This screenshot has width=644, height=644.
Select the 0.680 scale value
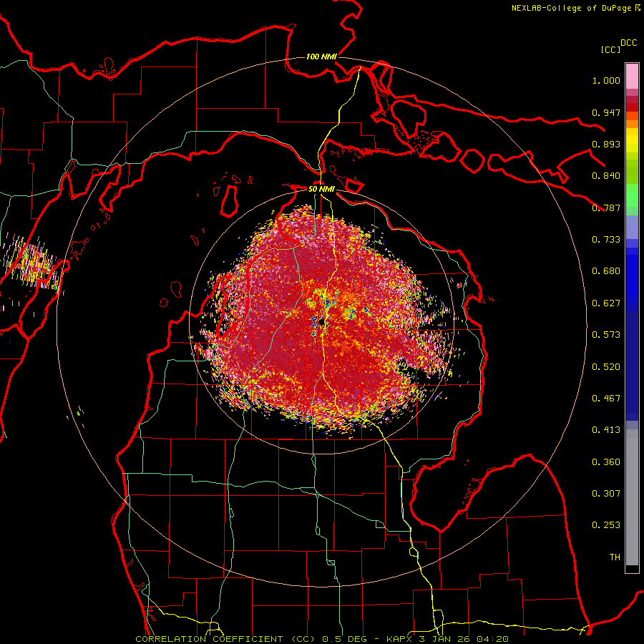(606, 271)
